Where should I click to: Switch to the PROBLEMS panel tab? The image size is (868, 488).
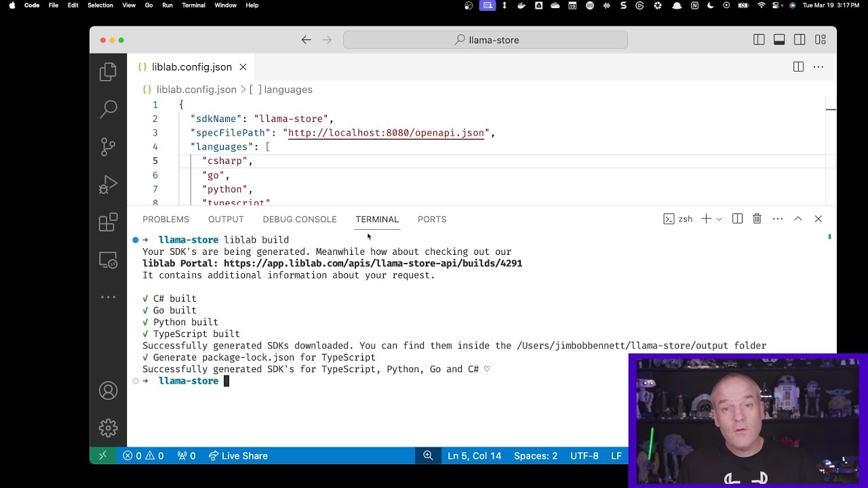tap(165, 219)
